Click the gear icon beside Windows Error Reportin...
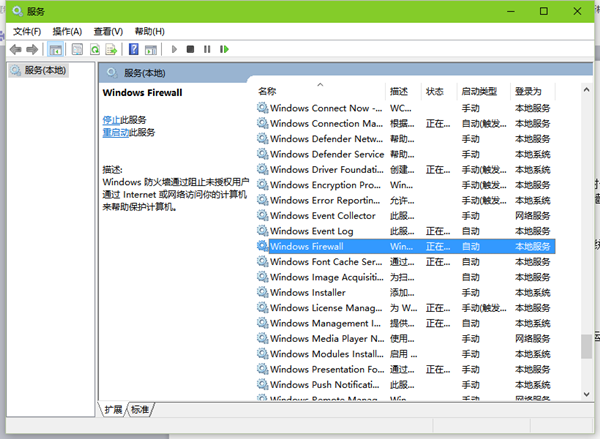Viewport: 600px width, 439px height. pyautogui.click(x=262, y=200)
